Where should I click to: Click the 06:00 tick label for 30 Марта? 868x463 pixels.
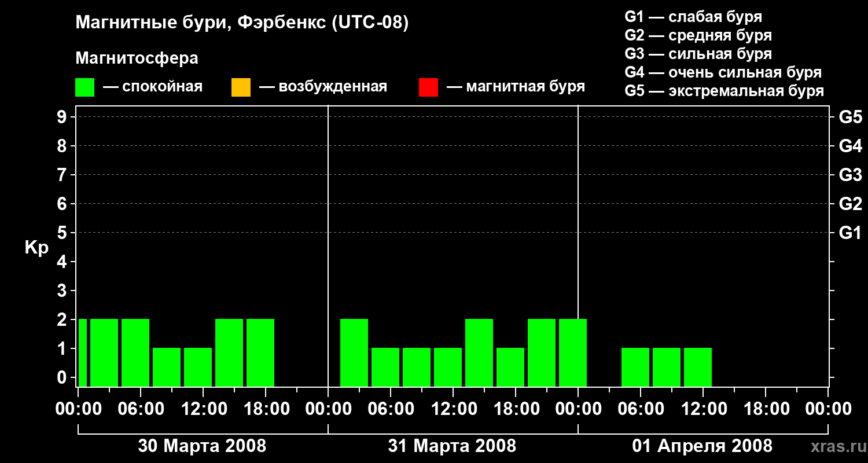pos(141,409)
